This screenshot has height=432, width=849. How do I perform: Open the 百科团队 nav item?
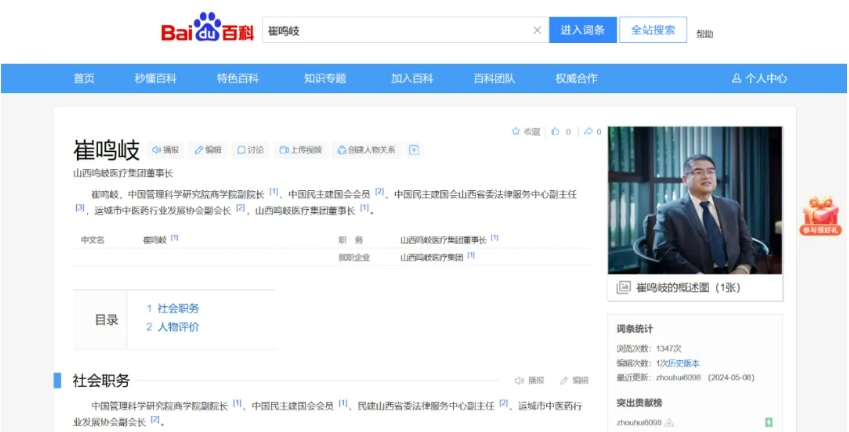click(494, 78)
